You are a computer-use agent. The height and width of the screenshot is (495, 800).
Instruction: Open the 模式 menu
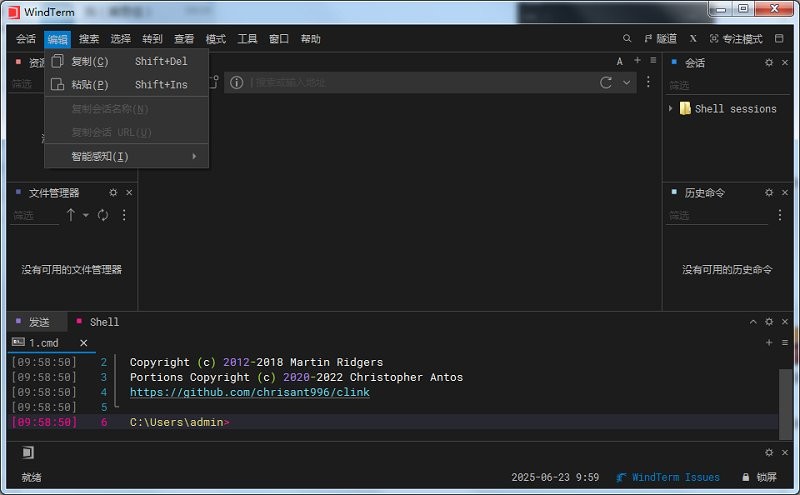215,39
